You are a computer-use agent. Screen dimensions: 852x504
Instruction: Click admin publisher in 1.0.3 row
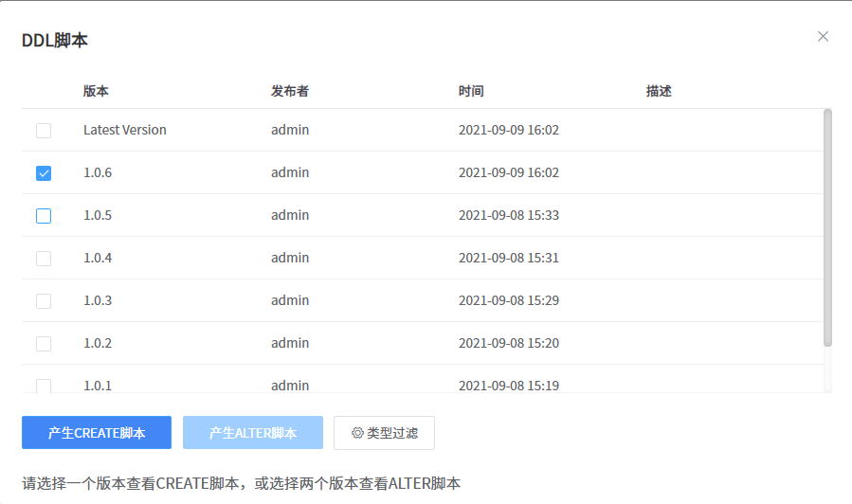coord(290,300)
